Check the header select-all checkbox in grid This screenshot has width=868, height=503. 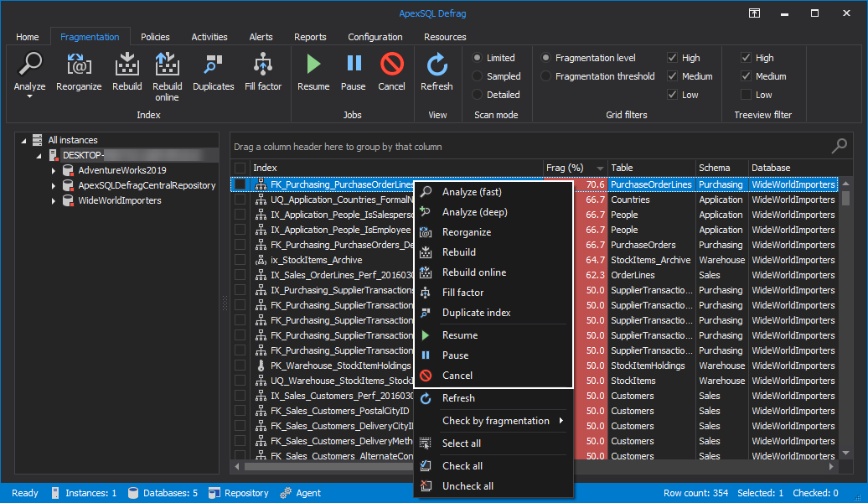(240, 168)
